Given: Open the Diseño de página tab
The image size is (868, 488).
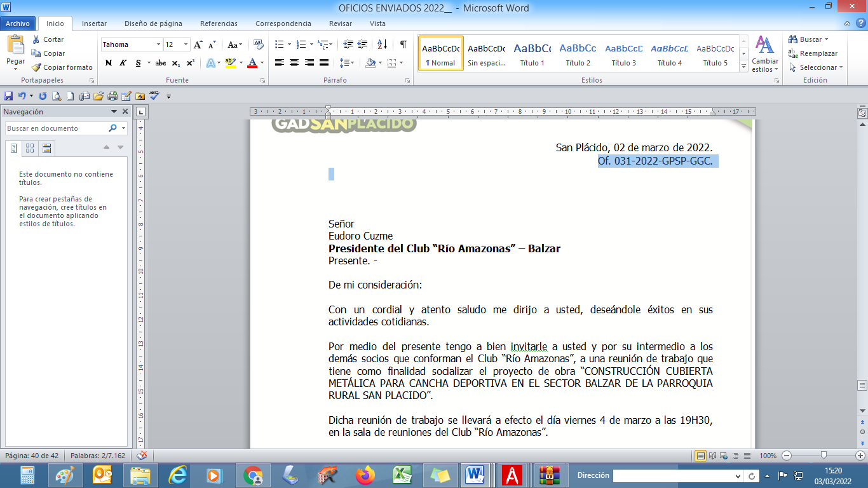Looking at the screenshot, I should 153,24.
